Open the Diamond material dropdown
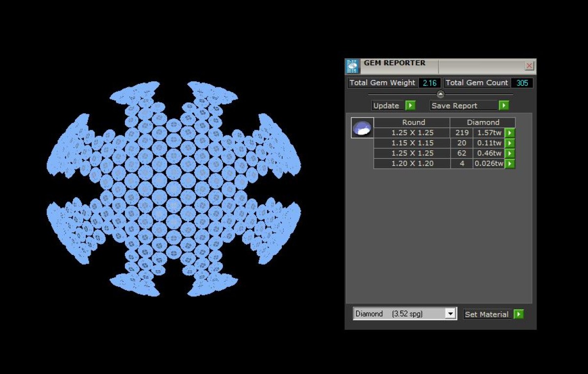The height and width of the screenshot is (374, 588). click(405, 314)
